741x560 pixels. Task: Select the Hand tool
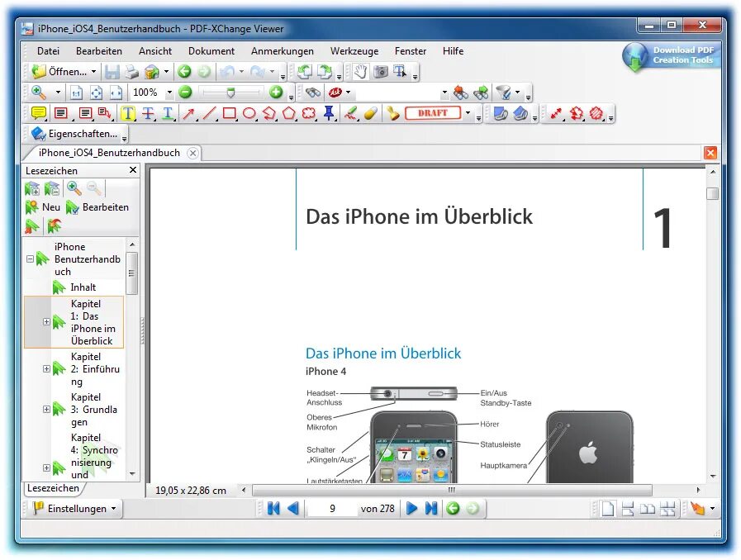[360, 72]
